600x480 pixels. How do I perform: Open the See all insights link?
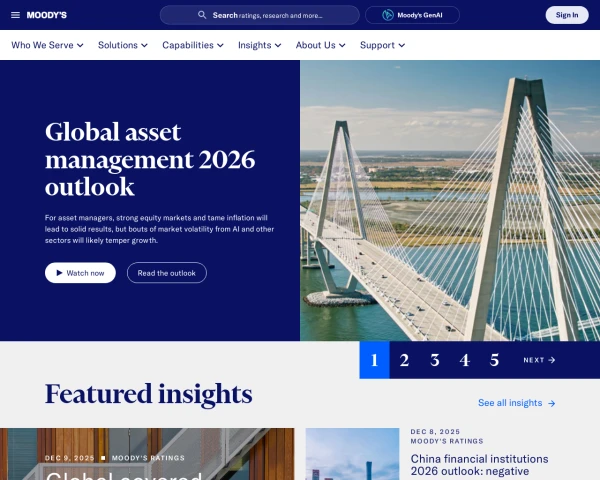516,403
